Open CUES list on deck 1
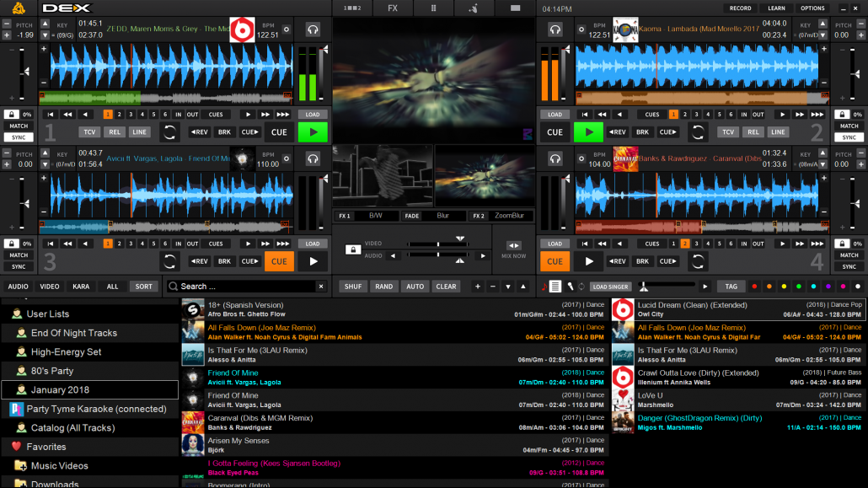The height and width of the screenshot is (488, 868). (x=216, y=115)
